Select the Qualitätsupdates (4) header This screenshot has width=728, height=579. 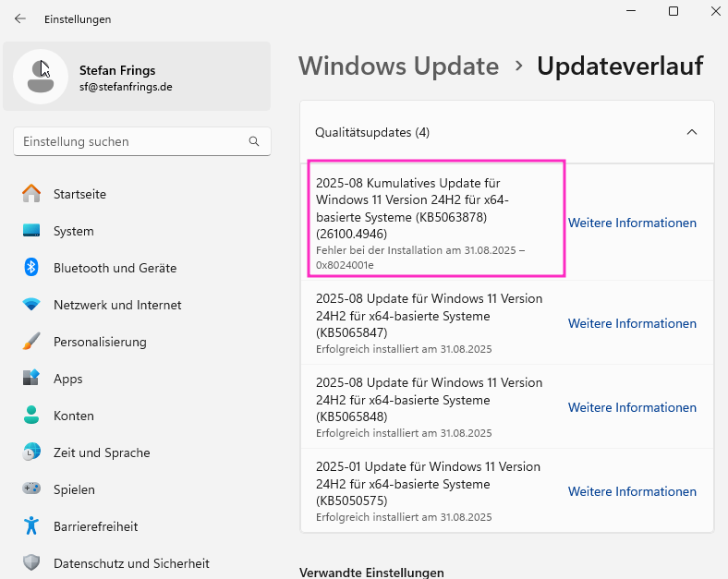[x=507, y=132]
